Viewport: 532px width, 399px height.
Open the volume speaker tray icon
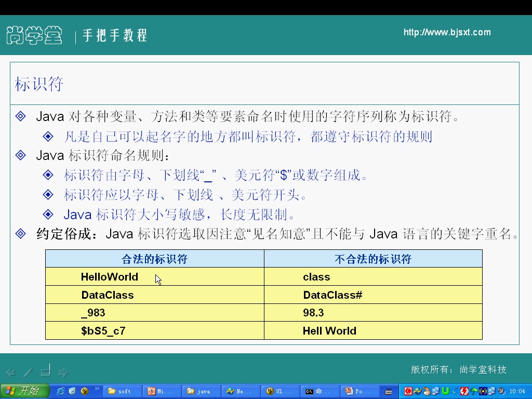click(502, 391)
